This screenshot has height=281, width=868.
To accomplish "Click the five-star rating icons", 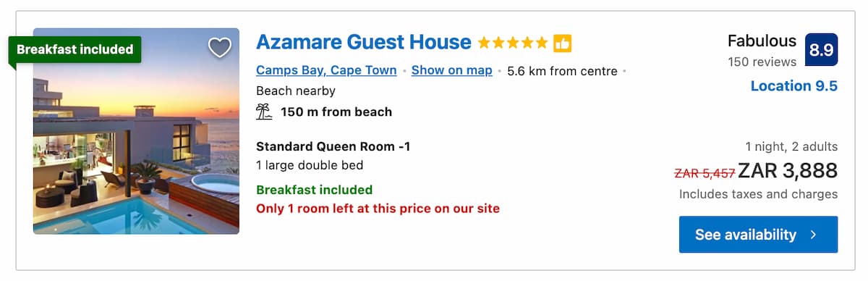I will [513, 43].
